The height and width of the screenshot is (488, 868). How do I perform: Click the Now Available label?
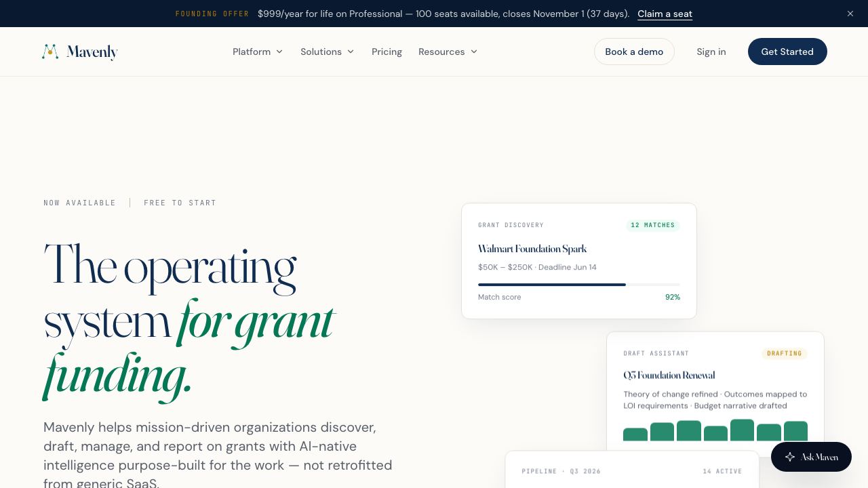coord(80,203)
